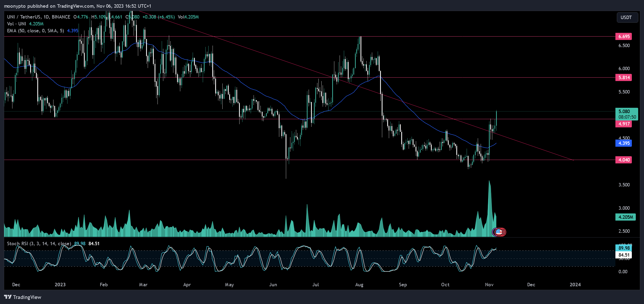Click the 0.00 Stoch RSI scale tick
The width and height of the screenshot is (644, 304).
(623, 272)
